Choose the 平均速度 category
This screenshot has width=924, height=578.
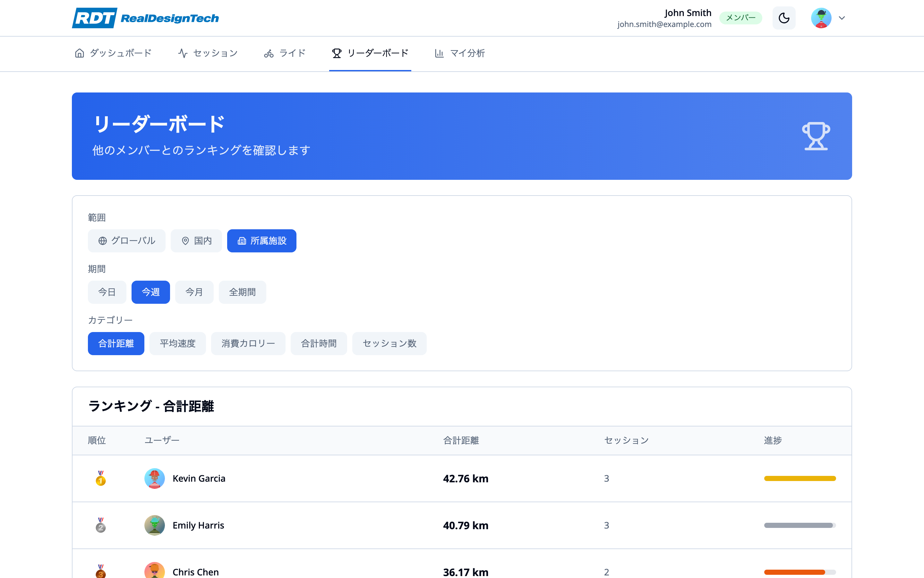click(x=177, y=344)
